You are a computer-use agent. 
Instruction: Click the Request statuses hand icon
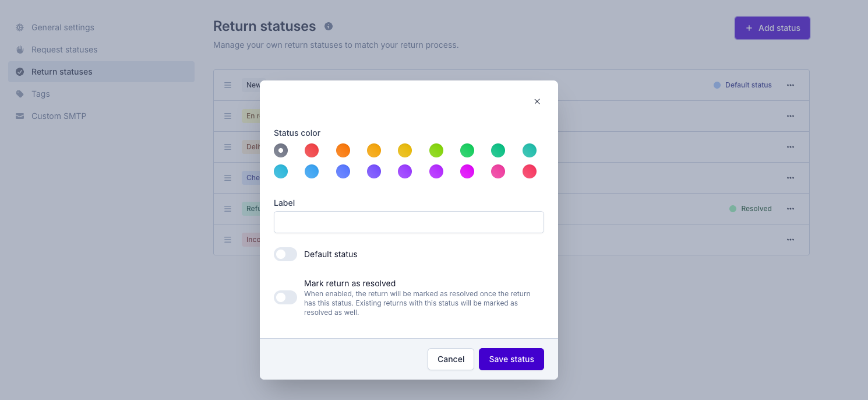tap(20, 50)
